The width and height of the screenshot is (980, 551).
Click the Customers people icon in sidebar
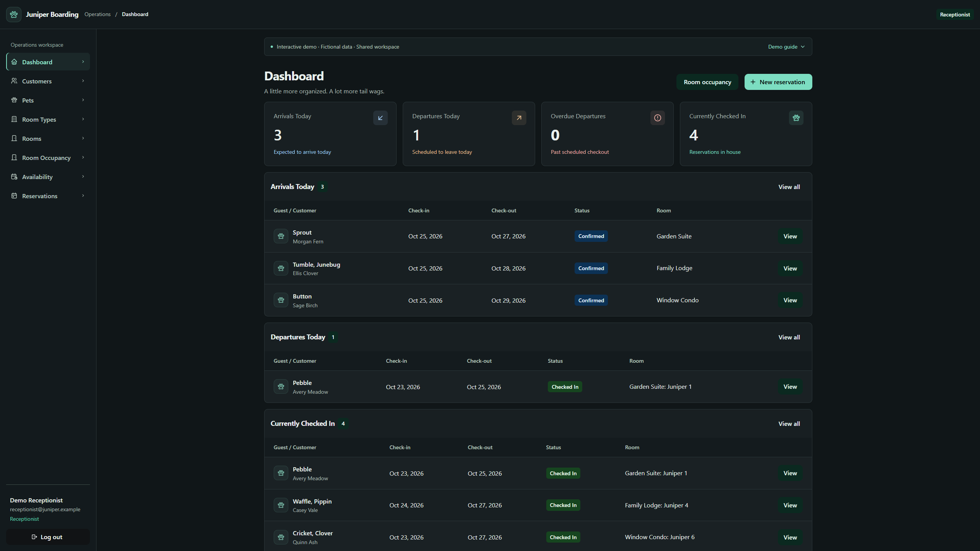[14, 81]
